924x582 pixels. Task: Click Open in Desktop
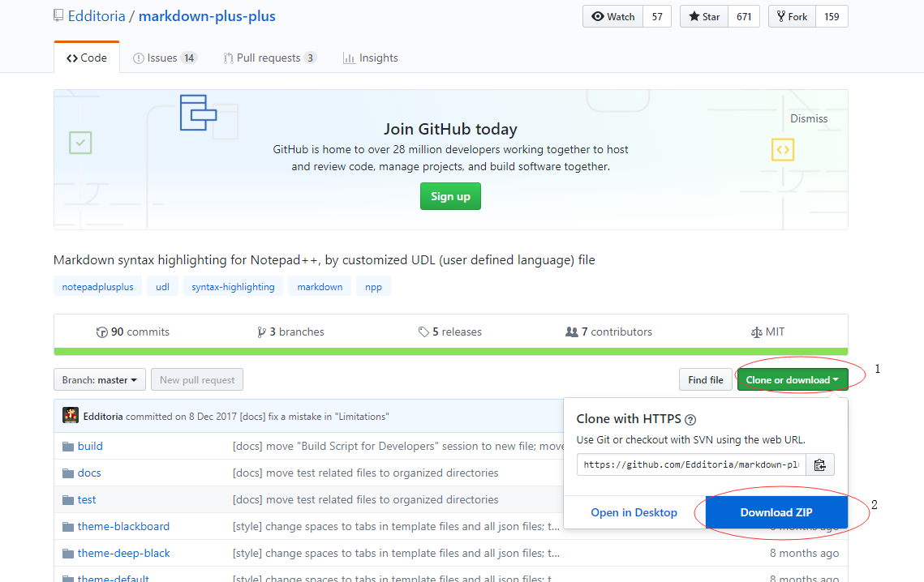(634, 512)
